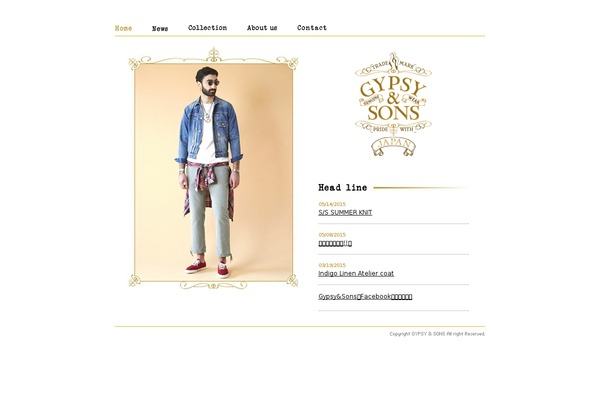This screenshot has height=400, width=600.
Task: Click the copyright GYPSY & SONS footer text
Action: [x=437, y=334]
